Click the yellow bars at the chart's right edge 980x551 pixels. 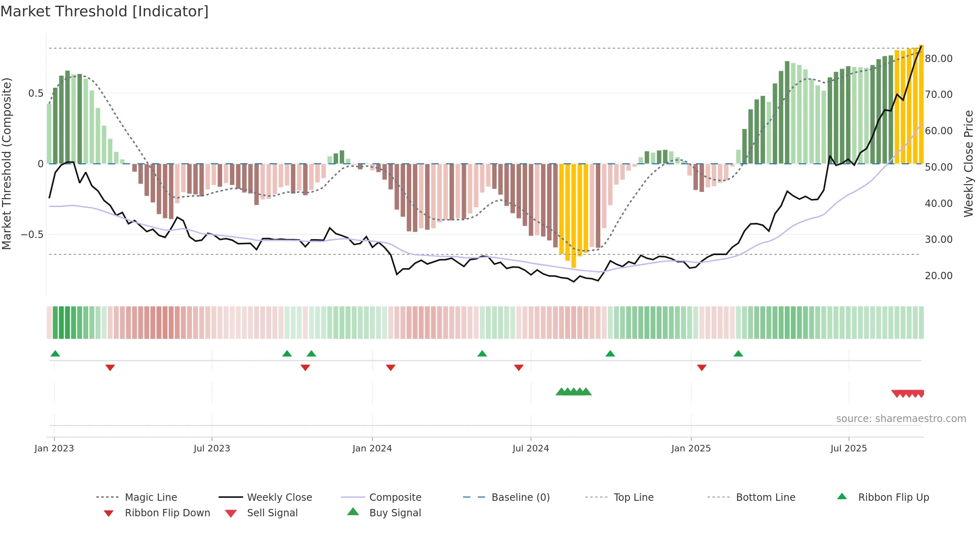pyautogui.click(x=909, y=104)
